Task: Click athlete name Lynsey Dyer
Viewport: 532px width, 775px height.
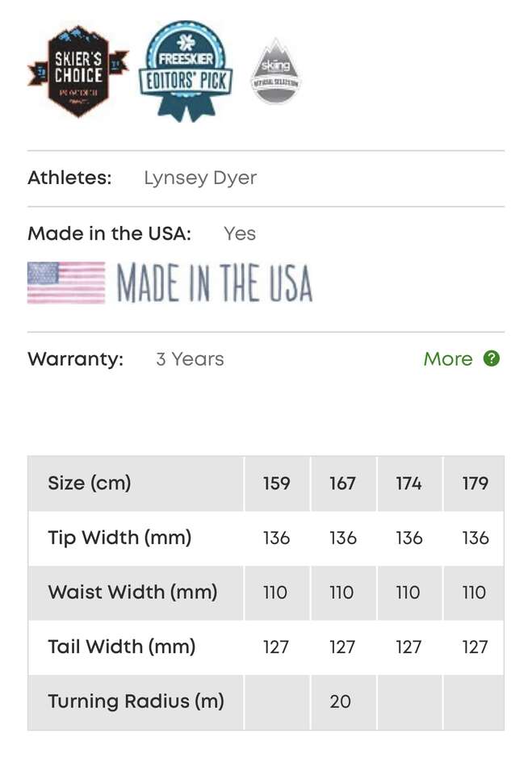Action: [x=200, y=178]
